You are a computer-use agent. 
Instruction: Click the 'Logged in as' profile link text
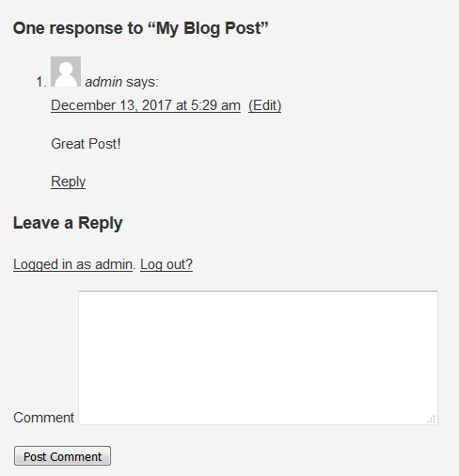click(72, 264)
